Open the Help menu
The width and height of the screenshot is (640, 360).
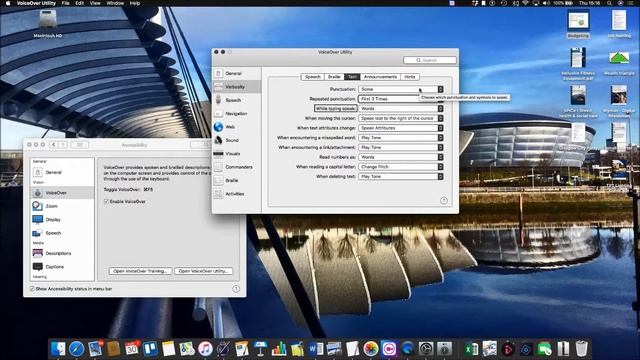click(x=135, y=3)
